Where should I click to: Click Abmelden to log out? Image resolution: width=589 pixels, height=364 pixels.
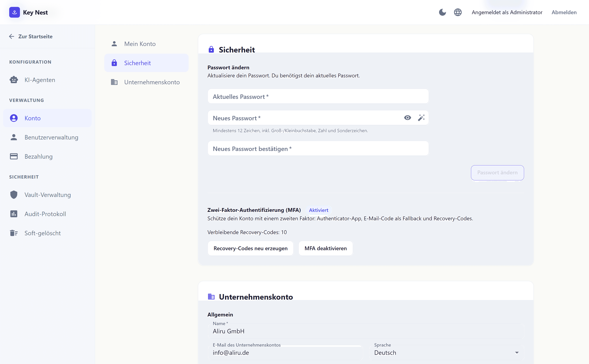click(x=564, y=12)
